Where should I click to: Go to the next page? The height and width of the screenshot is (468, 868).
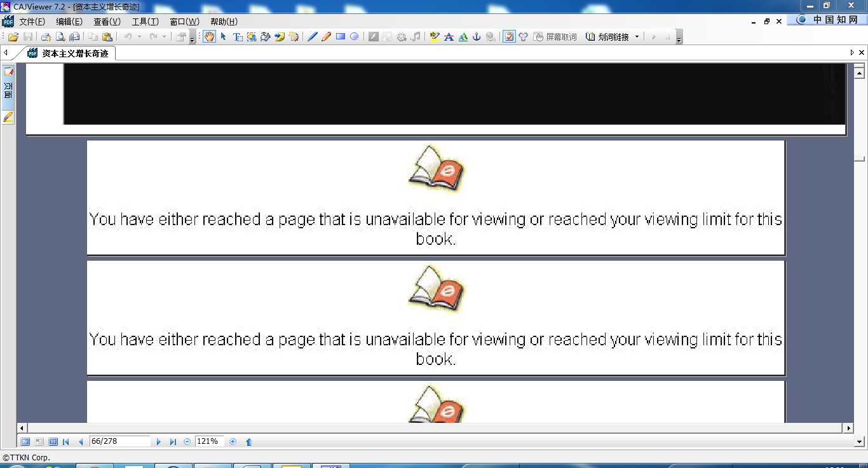tap(158, 441)
